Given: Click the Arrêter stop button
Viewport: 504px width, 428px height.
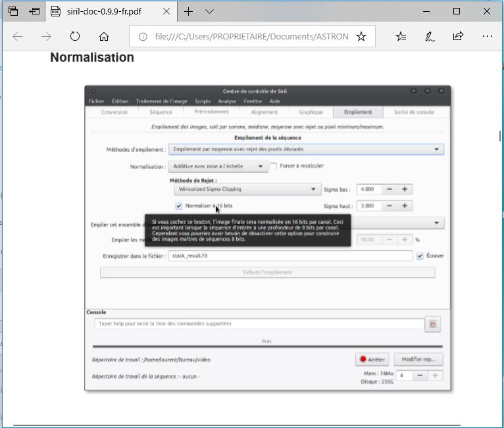Looking at the screenshot, I should (372, 359).
